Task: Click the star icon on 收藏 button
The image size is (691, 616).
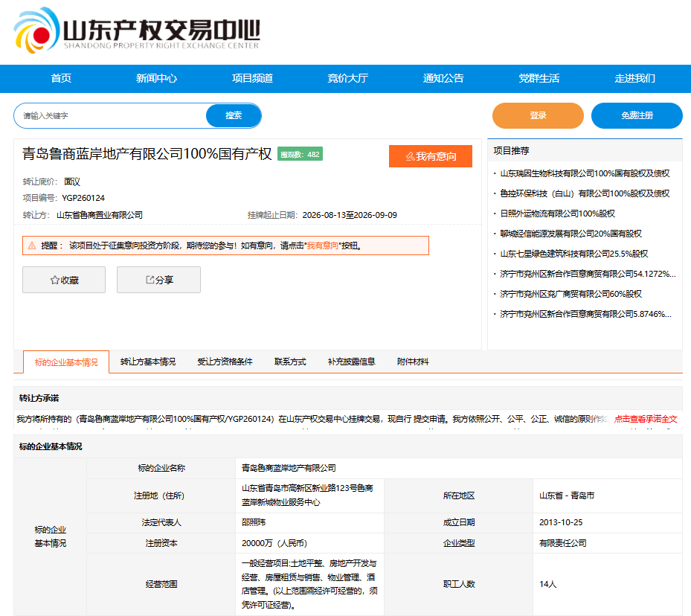Action: [54, 280]
